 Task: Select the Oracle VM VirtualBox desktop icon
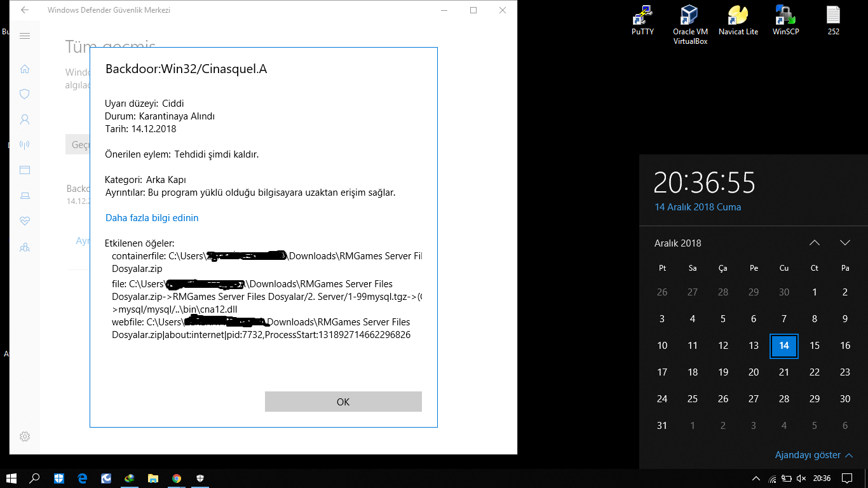pos(690,25)
